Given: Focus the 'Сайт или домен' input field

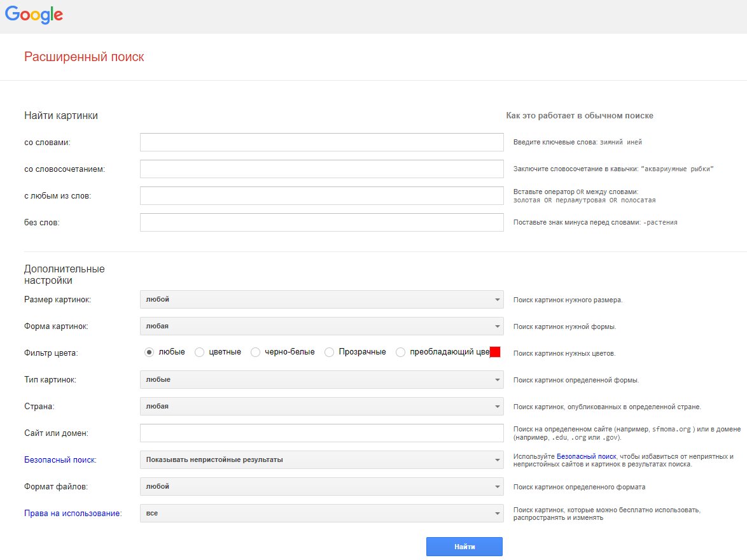Looking at the screenshot, I should point(321,433).
